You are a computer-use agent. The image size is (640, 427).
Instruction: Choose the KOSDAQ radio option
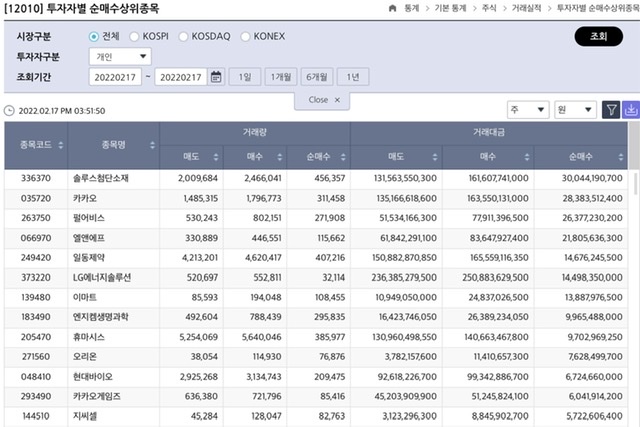pos(184,37)
